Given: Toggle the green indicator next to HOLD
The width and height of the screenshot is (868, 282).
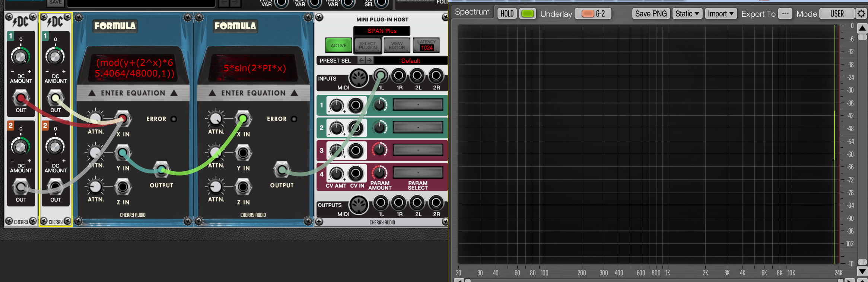Looking at the screenshot, I should tap(528, 14).
